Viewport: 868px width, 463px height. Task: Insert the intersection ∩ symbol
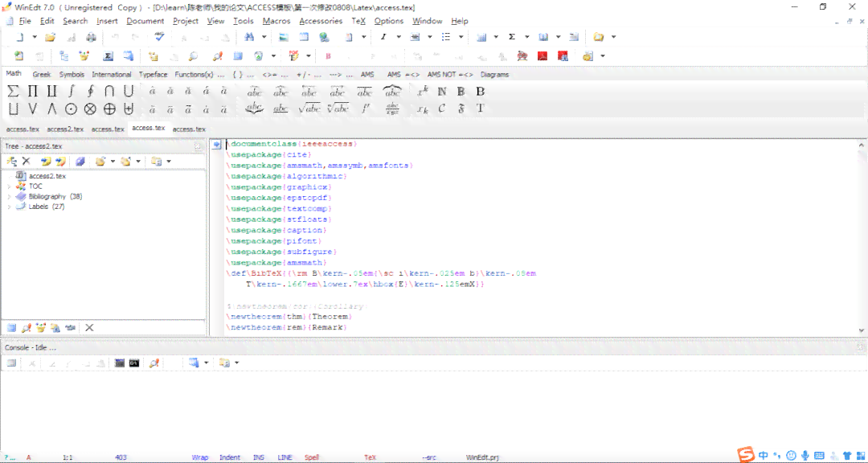click(109, 92)
